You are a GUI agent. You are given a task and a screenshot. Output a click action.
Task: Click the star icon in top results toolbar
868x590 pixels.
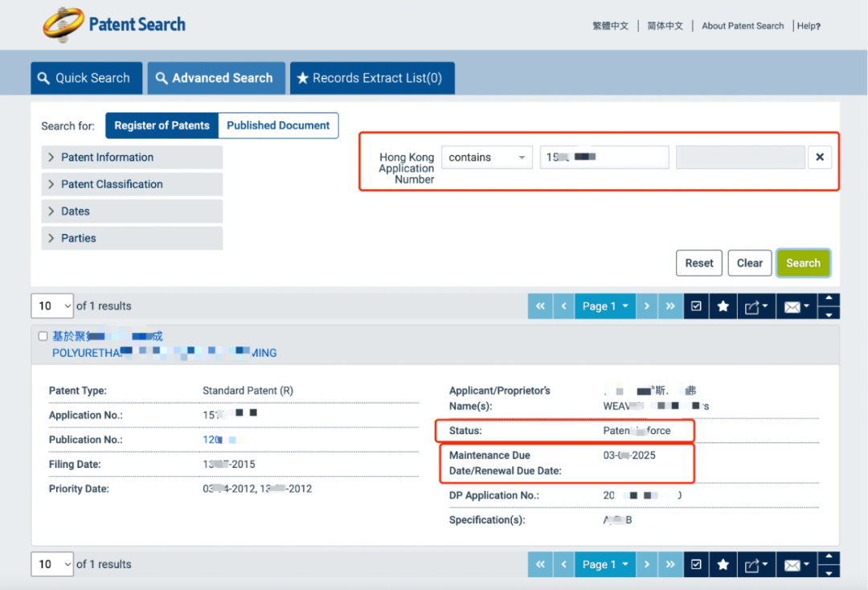point(723,306)
